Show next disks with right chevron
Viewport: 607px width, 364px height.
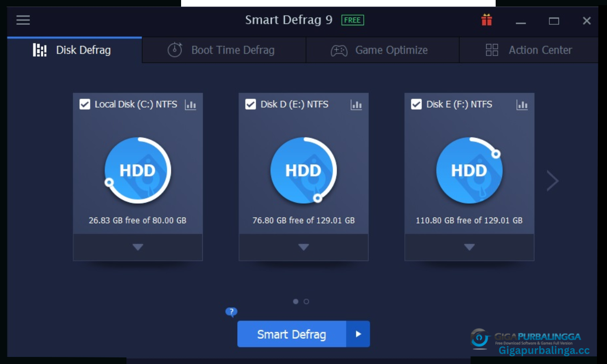coord(552,180)
